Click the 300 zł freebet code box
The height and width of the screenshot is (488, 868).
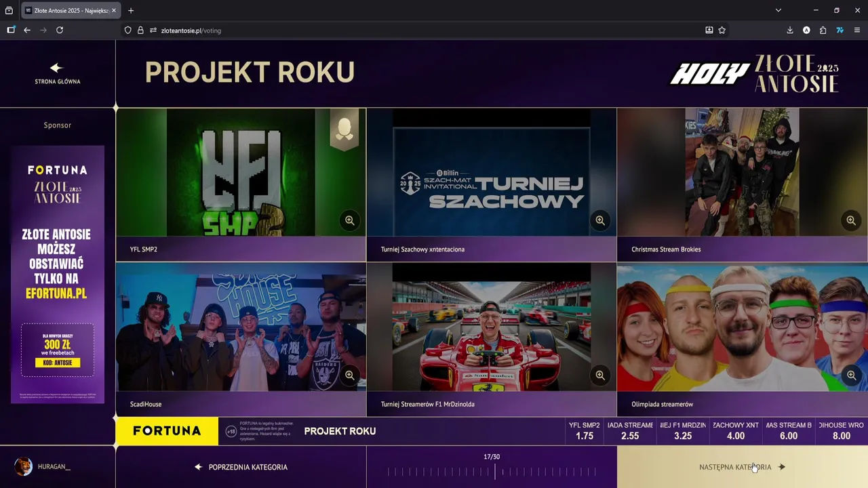58,350
